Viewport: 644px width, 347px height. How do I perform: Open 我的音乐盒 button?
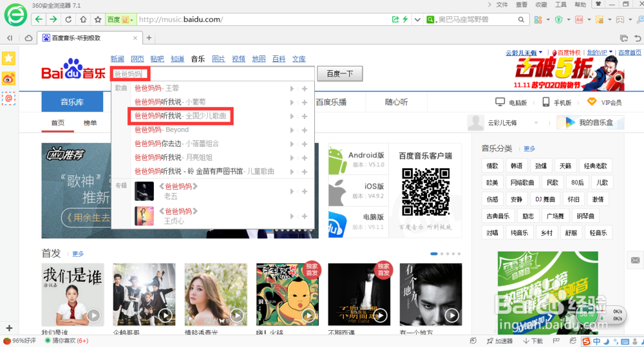(x=590, y=122)
